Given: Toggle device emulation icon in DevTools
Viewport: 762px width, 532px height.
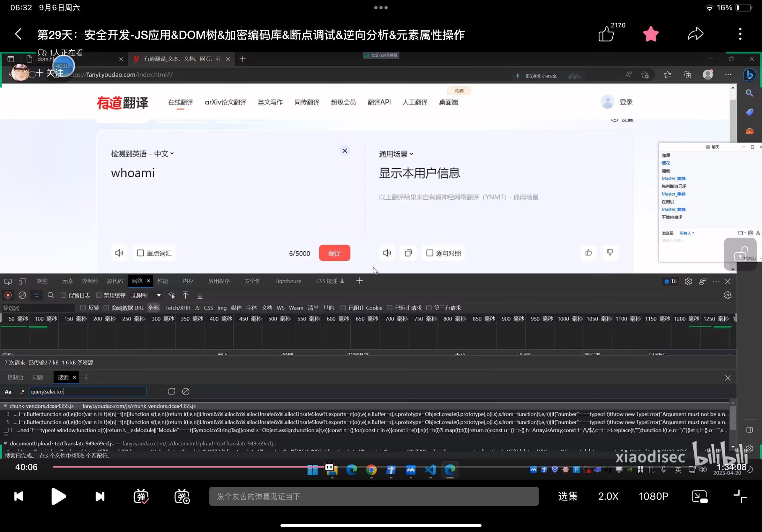Looking at the screenshot, I should [22, 282].
